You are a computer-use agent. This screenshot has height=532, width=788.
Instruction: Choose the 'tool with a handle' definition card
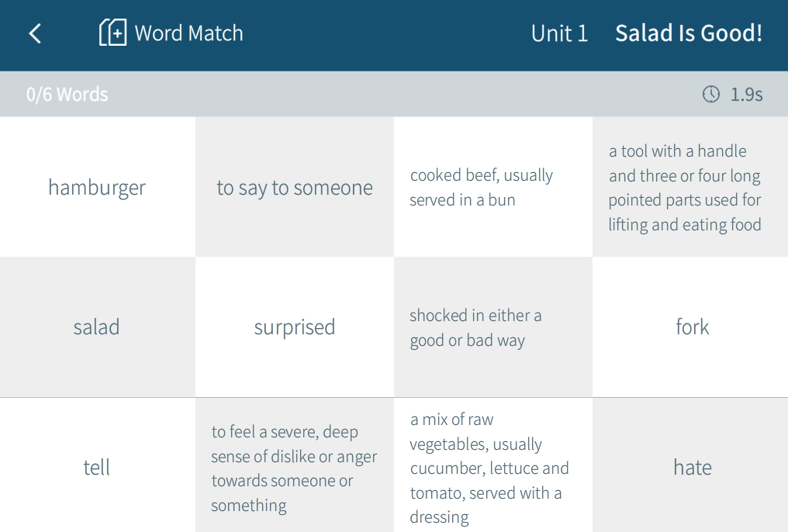pyautogui.click(x=690, y=188)
